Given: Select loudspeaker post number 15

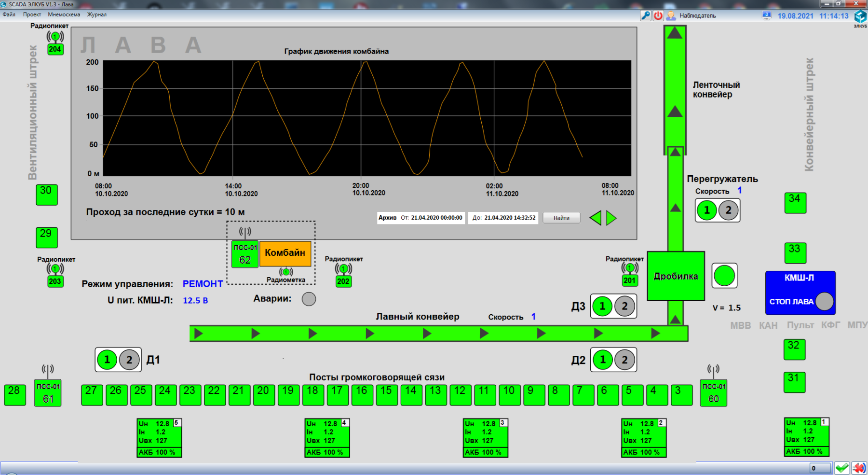Looking at the screenshot, I should 386,394.
